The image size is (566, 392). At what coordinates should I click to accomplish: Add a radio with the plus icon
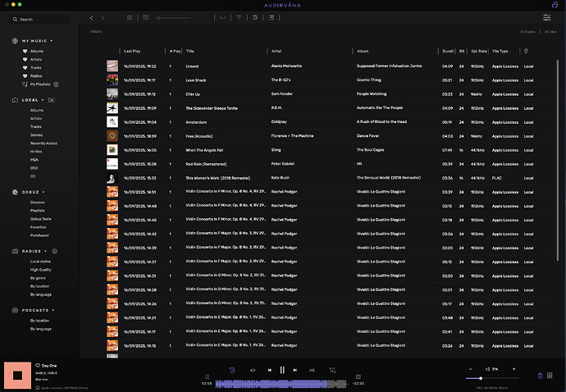click(54, 250)
